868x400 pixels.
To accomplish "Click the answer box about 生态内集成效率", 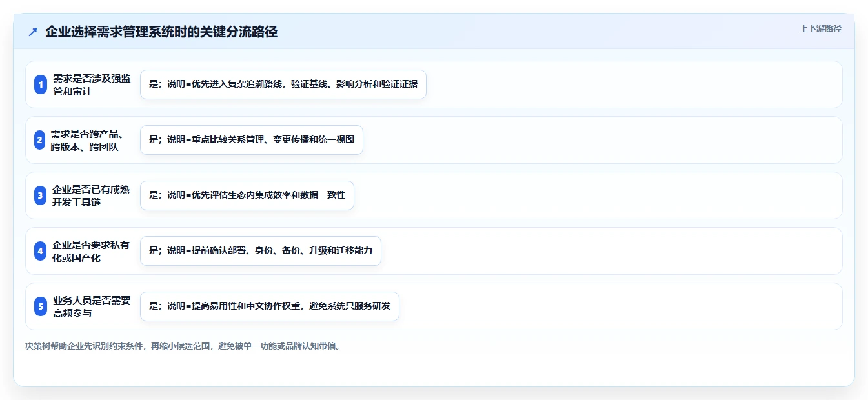I will click(247, 195).
